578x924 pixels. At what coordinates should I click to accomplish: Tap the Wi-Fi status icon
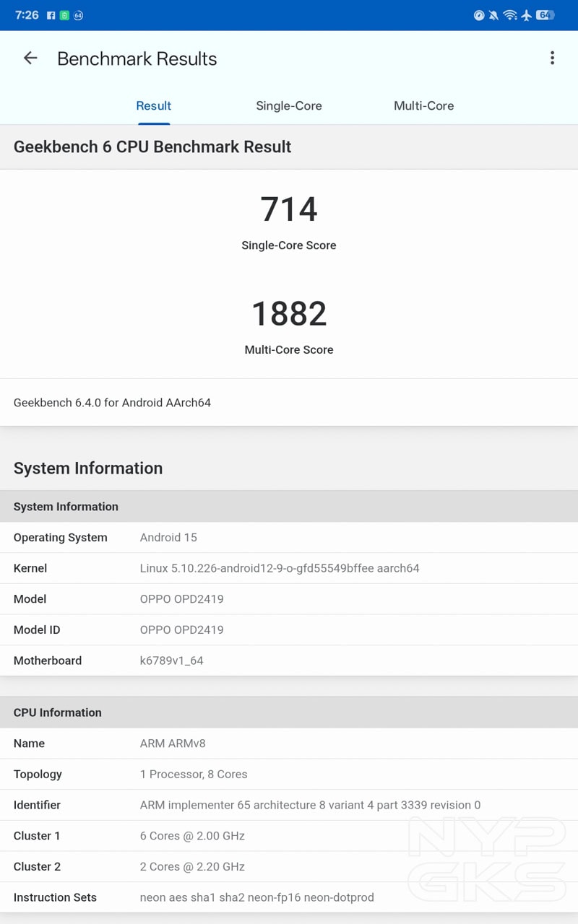510,15
